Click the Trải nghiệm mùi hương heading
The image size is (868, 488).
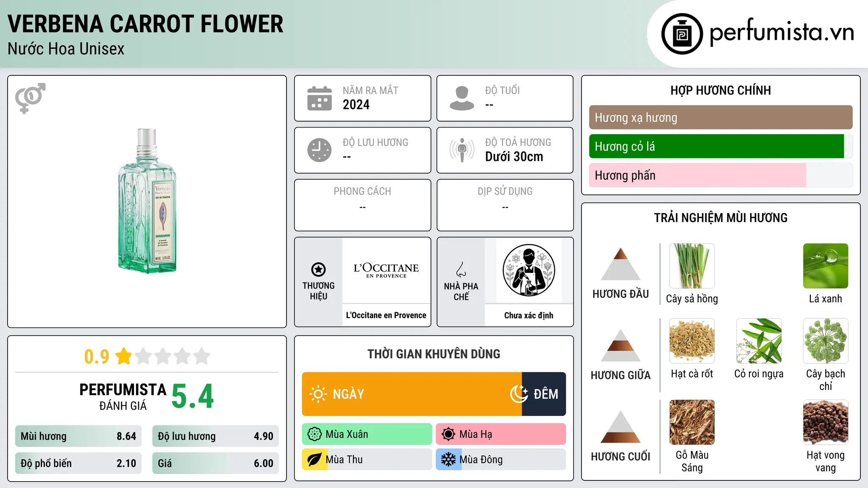[x=721, y=218]
